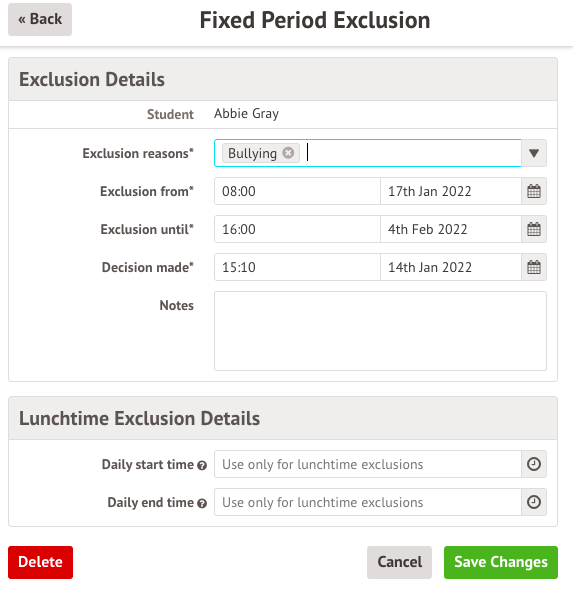Open calendar for Decision made date
Viewport: 573px width, 594px height.
tap(534, 267)
